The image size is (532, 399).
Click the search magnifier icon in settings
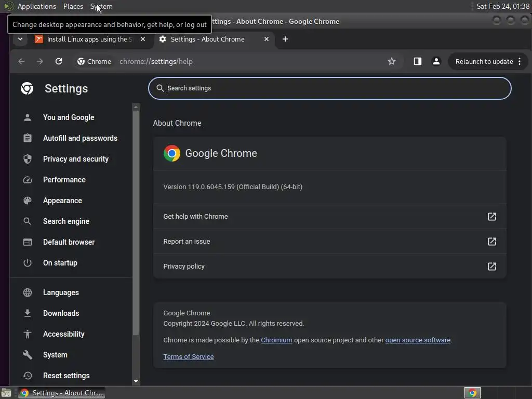pyautogui.click(x=160, y=88)
